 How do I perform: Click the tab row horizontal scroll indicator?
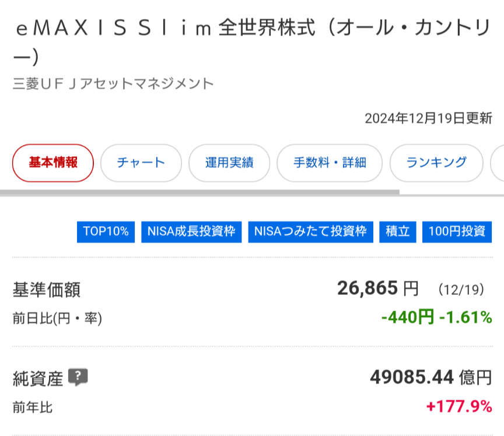[199, 192]
